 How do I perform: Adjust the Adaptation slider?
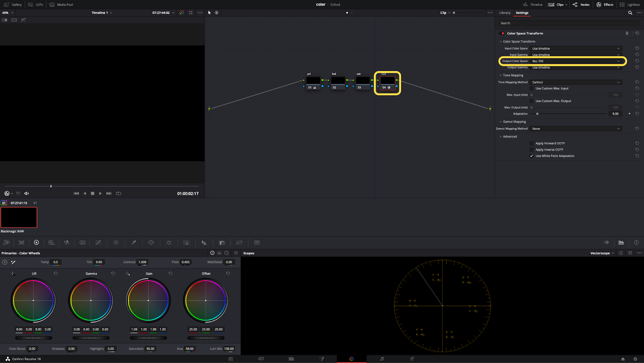pos(537,114)
